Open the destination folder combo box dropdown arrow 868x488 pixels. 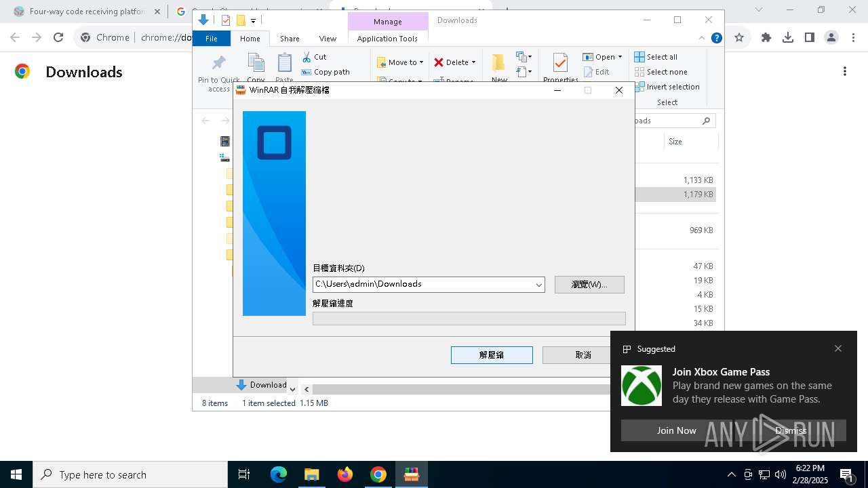click(539, 285)
